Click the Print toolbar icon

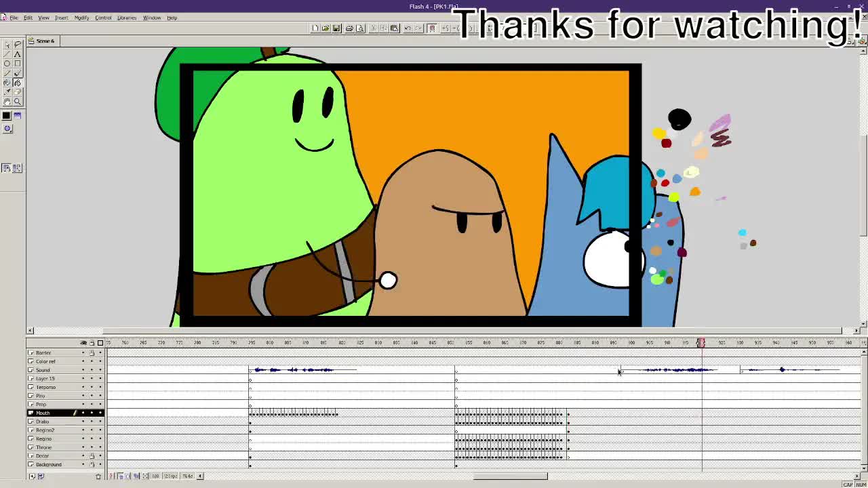tap(349, 28)
